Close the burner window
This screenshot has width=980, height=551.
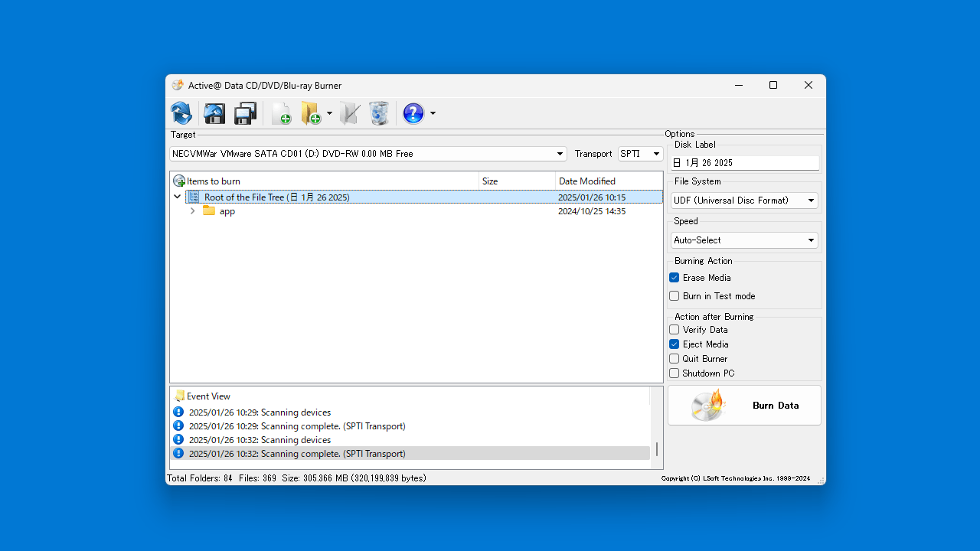click(808, 86)
